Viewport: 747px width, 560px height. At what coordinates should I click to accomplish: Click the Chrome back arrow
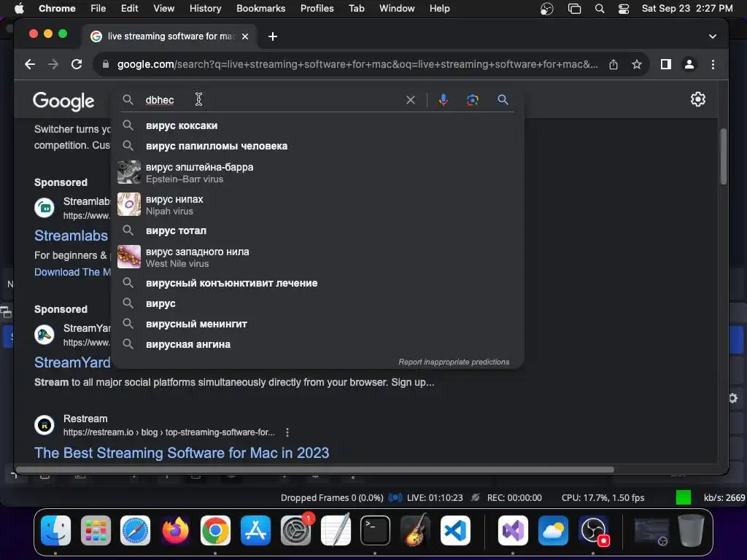pos(29,64)
